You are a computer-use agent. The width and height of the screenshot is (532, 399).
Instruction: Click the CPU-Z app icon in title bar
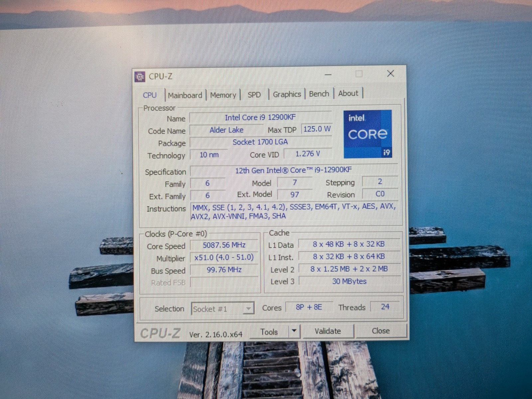tap(140, 76)
